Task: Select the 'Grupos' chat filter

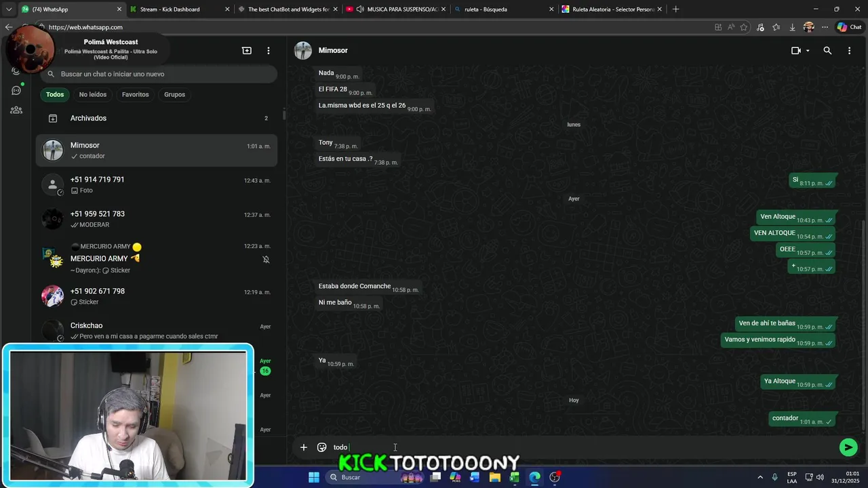Action: [x=174, y=94]
